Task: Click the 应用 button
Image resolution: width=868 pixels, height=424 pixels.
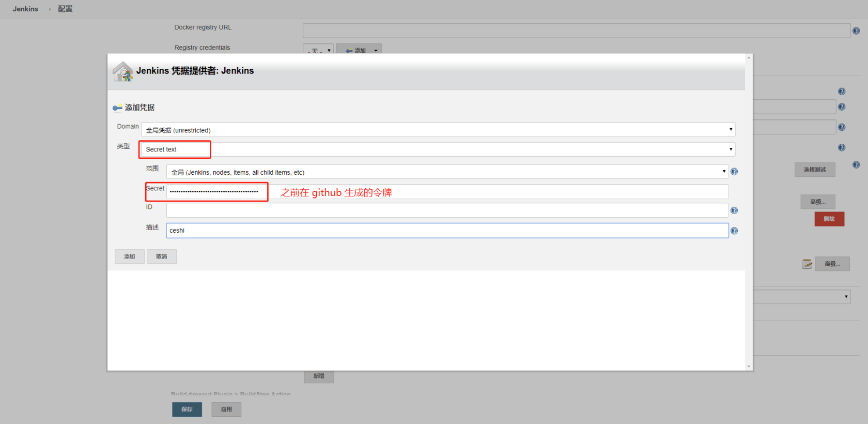Action: point(226,410)
